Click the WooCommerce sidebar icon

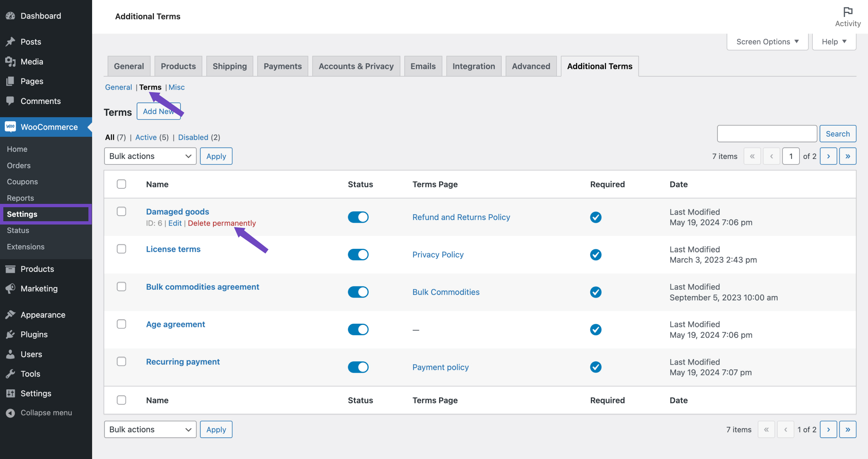tap(10, 127)
